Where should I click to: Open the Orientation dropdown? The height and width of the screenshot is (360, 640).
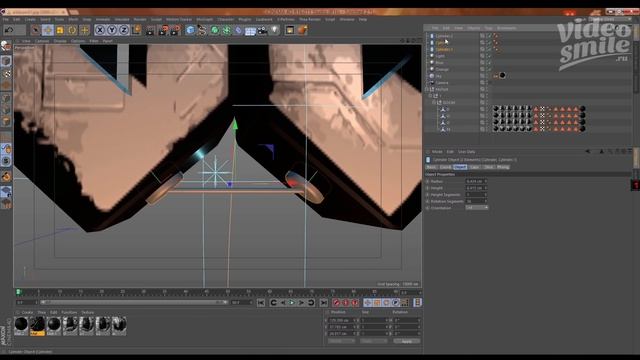click(477, 208)
